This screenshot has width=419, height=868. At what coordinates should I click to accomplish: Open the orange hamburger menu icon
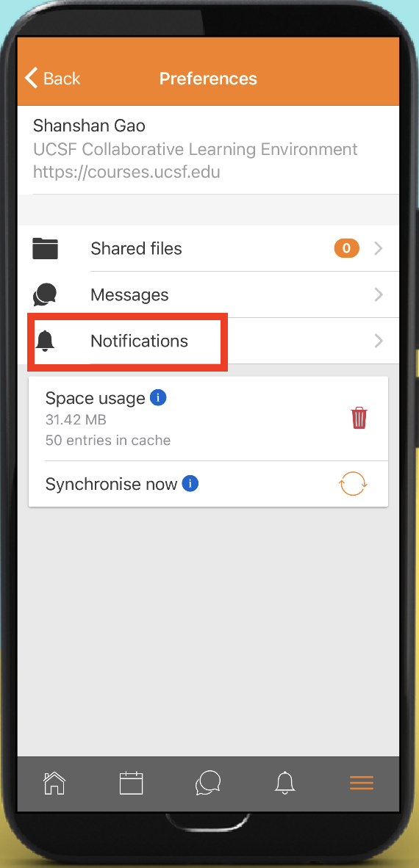(362, 783)
